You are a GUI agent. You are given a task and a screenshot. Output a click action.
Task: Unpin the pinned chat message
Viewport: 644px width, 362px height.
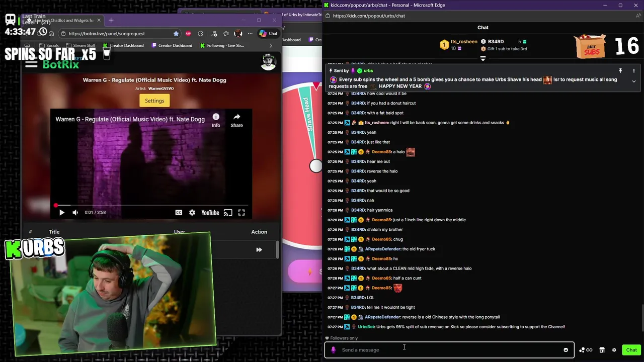[620, 71]
